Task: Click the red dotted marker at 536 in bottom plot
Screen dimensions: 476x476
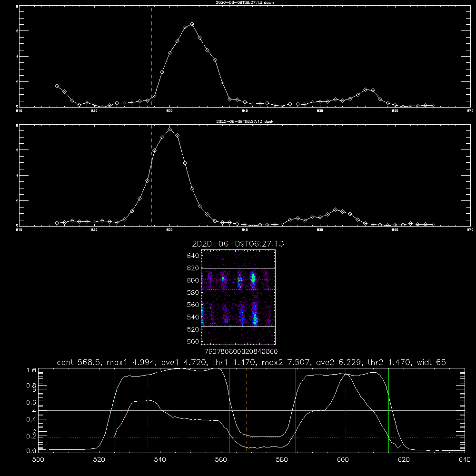Action: click(148, 410)
